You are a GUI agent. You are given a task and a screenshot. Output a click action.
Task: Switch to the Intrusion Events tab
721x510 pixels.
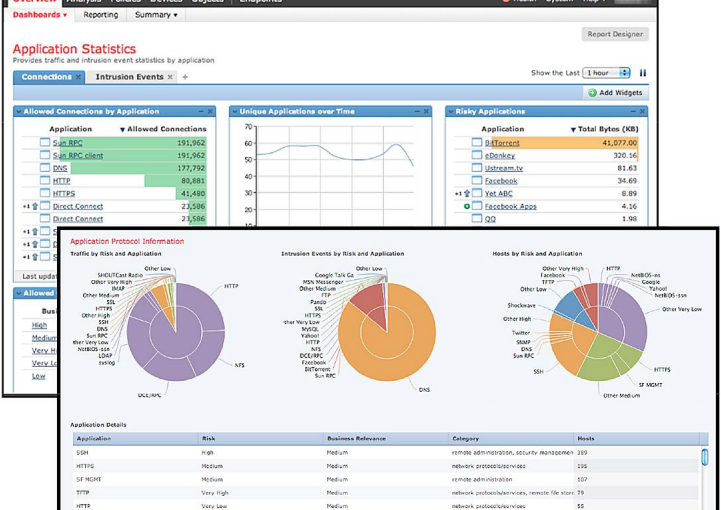tap(126, 77)
